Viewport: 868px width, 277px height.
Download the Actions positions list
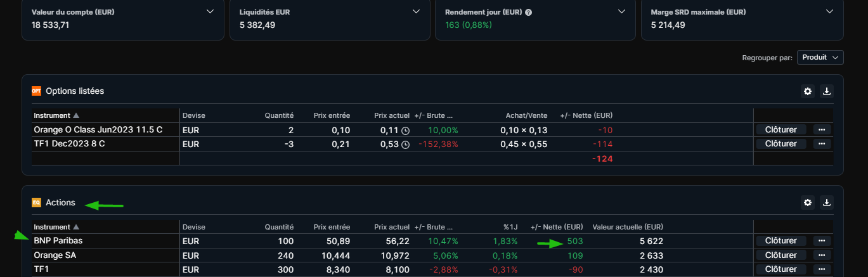(x=826, y=203)
